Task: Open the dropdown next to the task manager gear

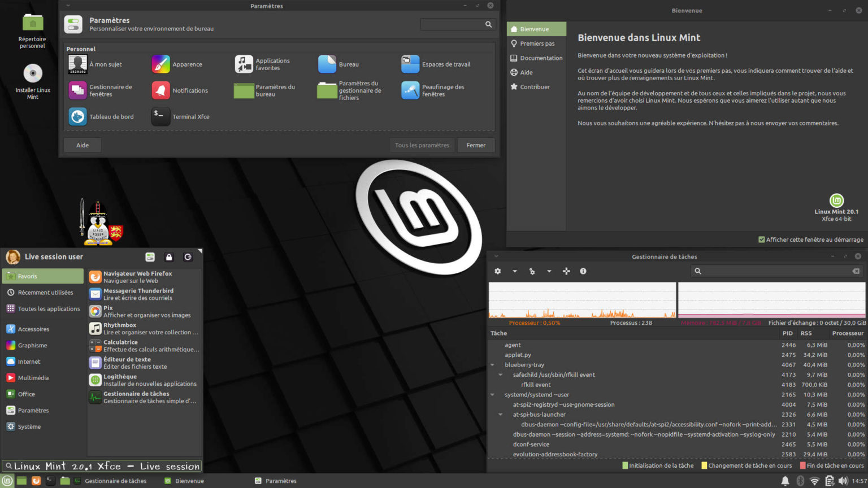Action: [514, 271]
